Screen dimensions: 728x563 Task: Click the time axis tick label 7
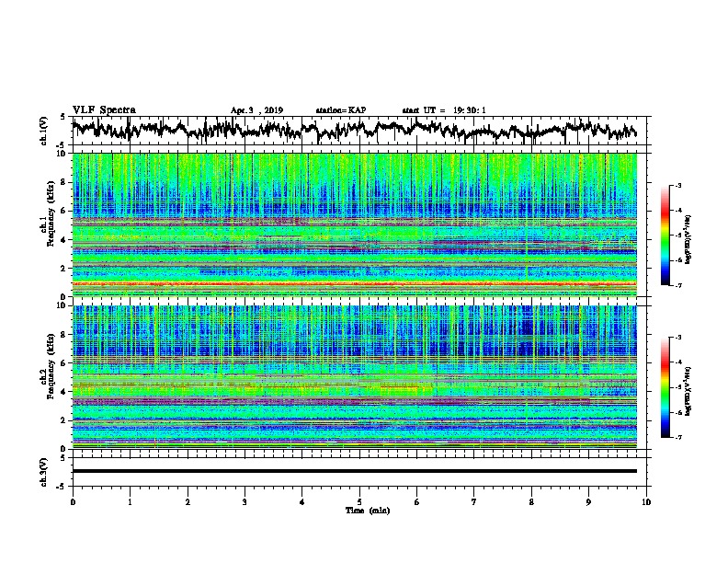tap(474, 501)
